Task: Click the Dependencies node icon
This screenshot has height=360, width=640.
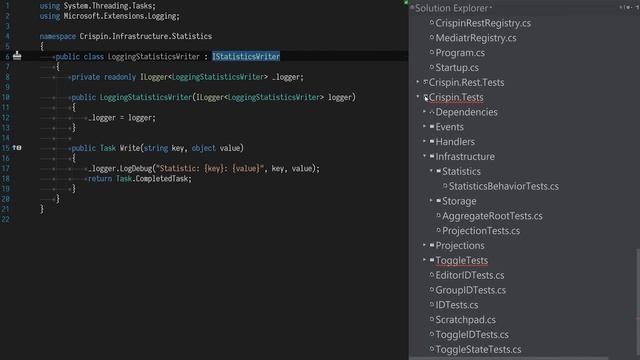Action: tap(431, 112)
